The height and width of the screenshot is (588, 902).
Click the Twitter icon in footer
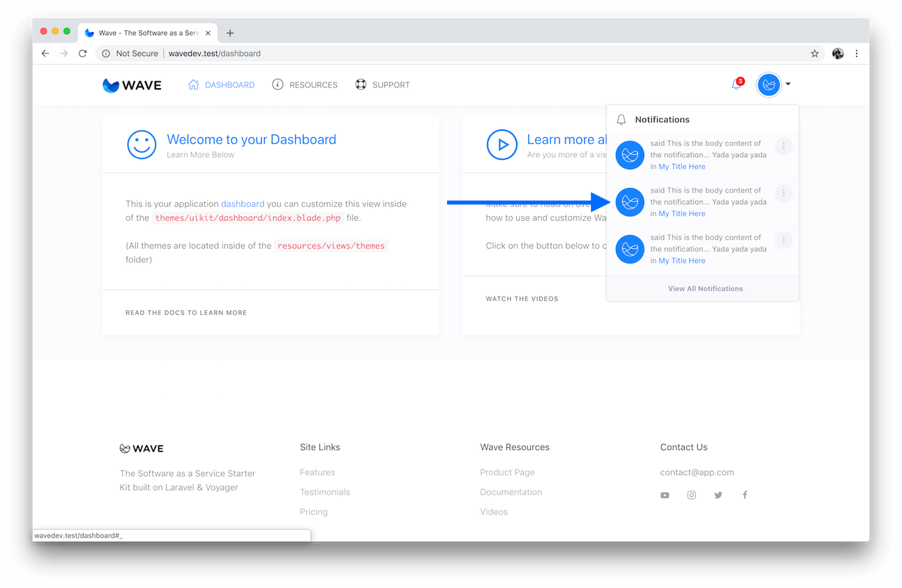pyautogui.click(x=718, y=495)
